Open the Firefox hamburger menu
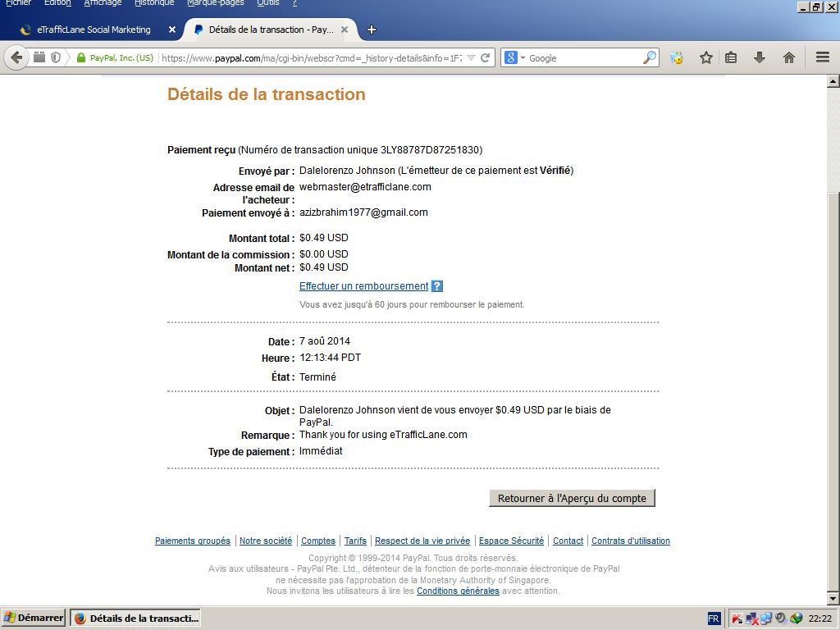Screen dimensions: 840x630 823,57
